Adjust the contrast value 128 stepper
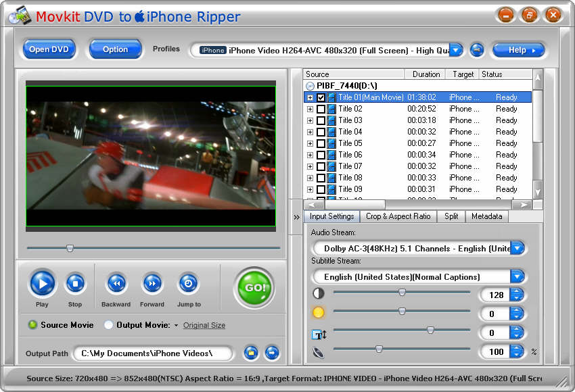Image resolution: width=575 pixels, height=392 pixels. (x=517, y=295)
